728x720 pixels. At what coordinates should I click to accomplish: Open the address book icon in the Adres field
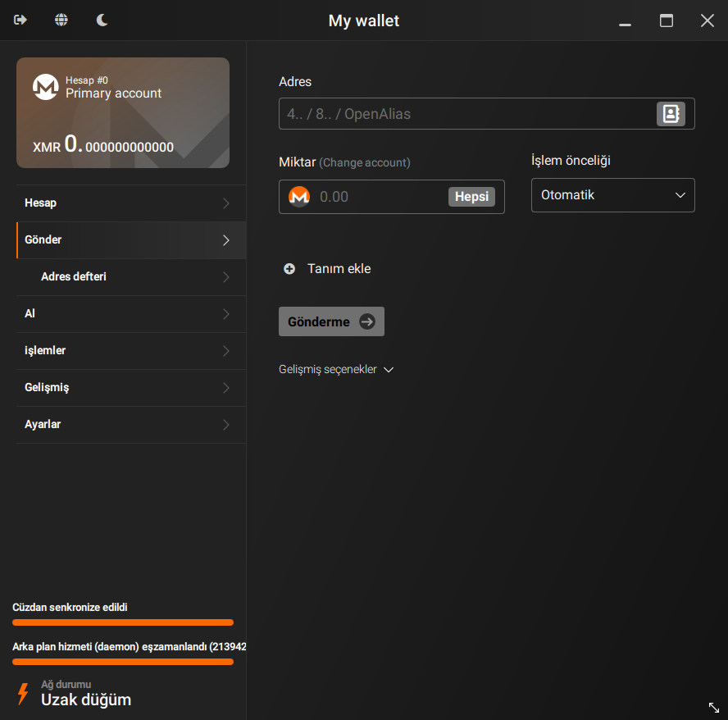click(671, 113)
